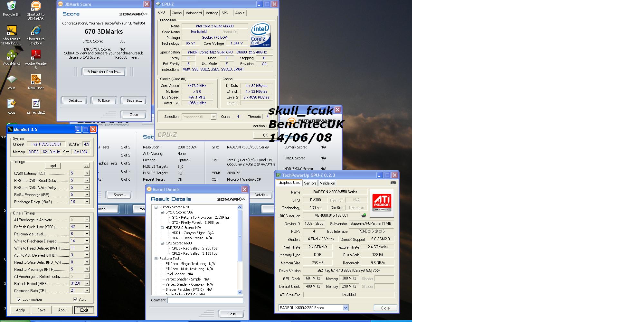Select the CPU1 - Red Valley row
The height and width of the screenshot is (322, 644).
[194, 248]
